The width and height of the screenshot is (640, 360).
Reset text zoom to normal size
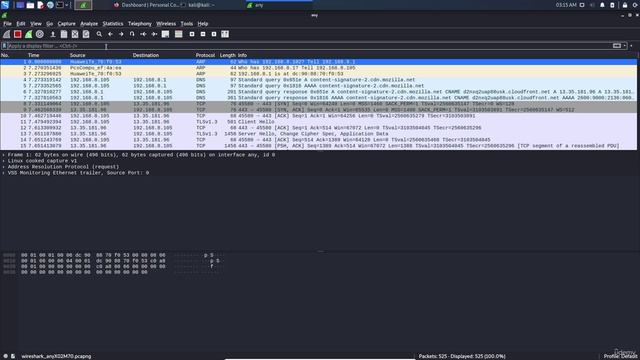coord(214,34)
